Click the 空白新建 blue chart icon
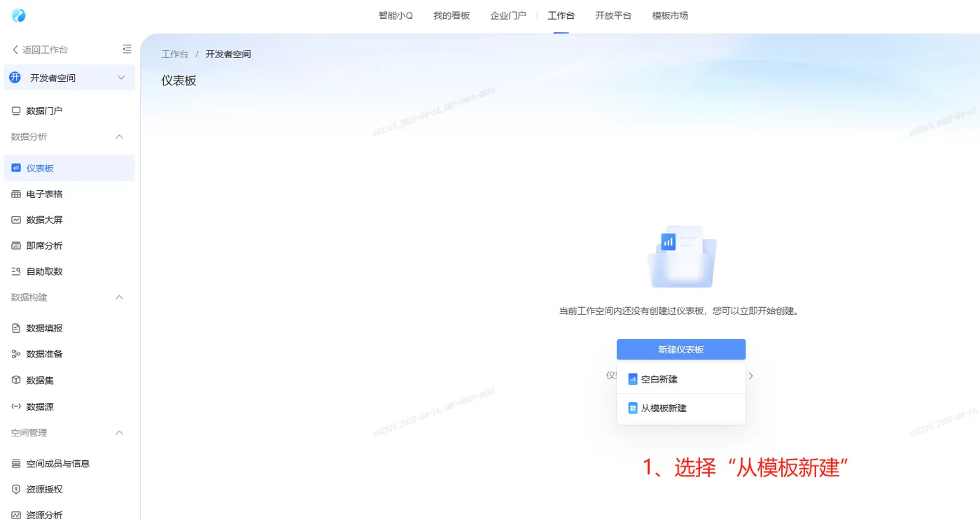Image resolution: width=980 pixels, height=519 pixels. pyautogui.click(x=633, y=379)
